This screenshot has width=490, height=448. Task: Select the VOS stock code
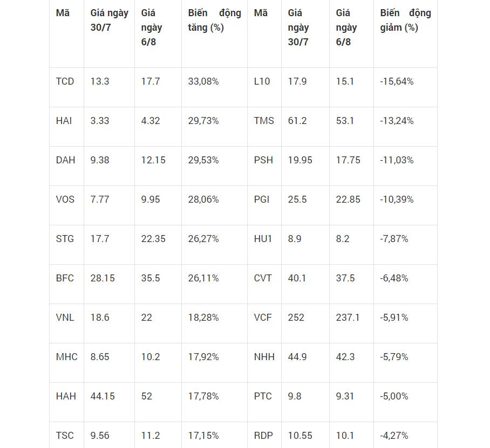pos(65,199)
